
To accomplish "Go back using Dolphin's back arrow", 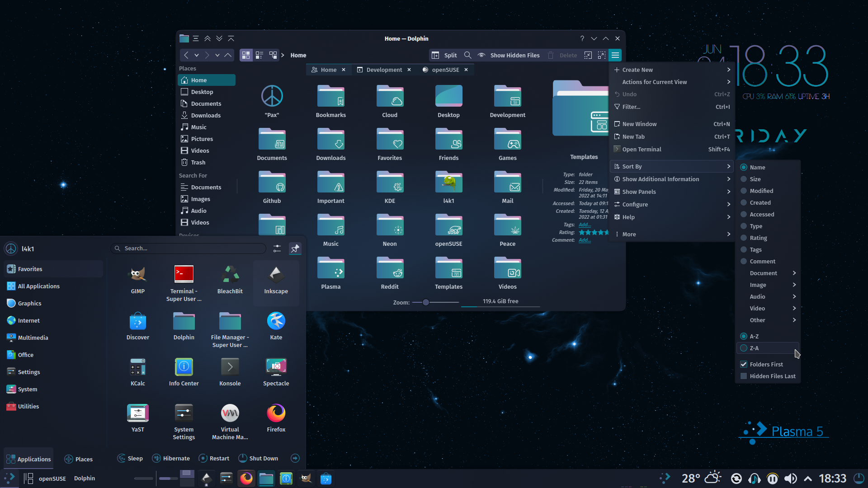I will point(186,55).
